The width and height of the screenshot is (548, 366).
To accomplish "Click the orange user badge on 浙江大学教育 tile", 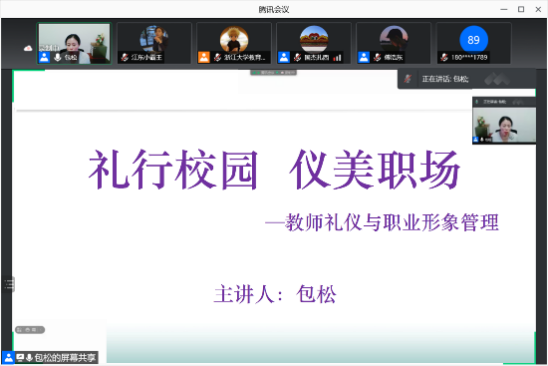I will click(204, 57).
